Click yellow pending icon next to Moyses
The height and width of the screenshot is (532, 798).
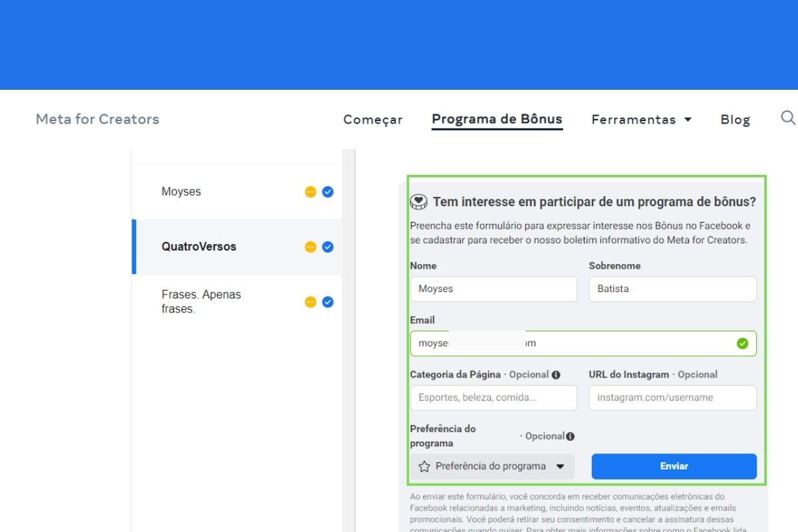coord(311,192)
